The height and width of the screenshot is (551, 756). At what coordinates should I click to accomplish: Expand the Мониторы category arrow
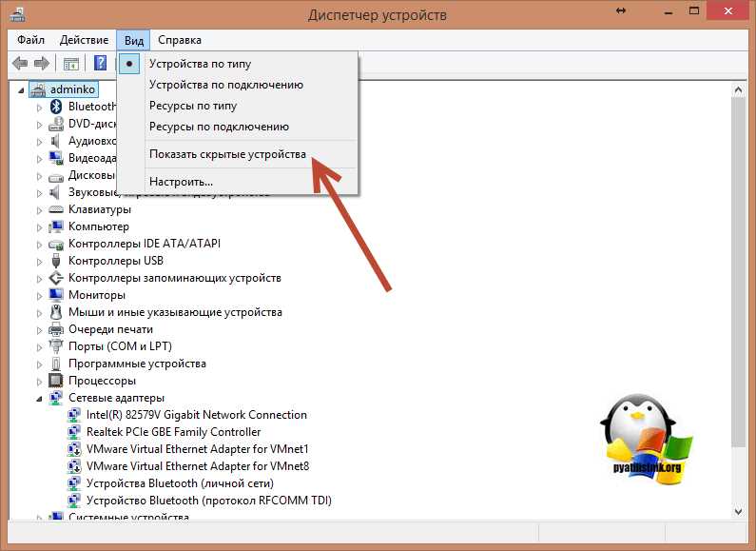pyautogui.click(x=39, y=295)
